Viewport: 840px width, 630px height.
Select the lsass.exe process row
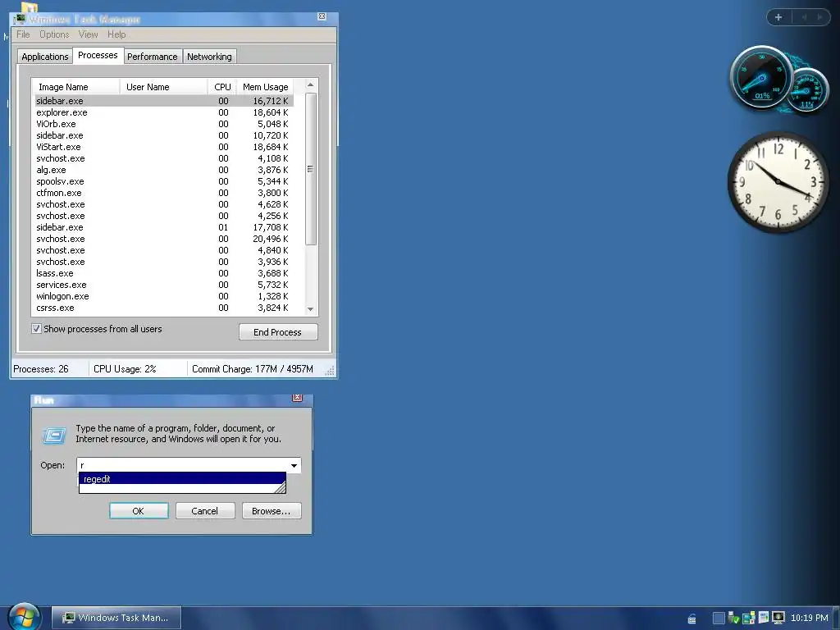click(x=164, y=273)
